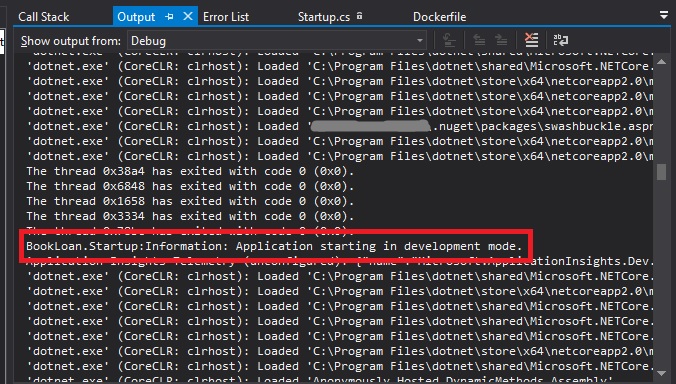Close the Output tab
This screenshot has width=676, height=384.
point(188,16)
